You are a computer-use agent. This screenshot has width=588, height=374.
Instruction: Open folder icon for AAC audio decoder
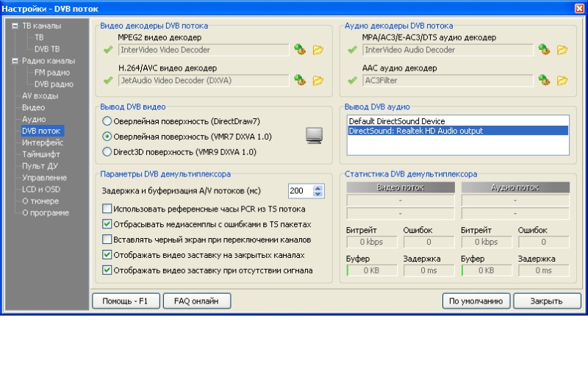click(562, 80)
